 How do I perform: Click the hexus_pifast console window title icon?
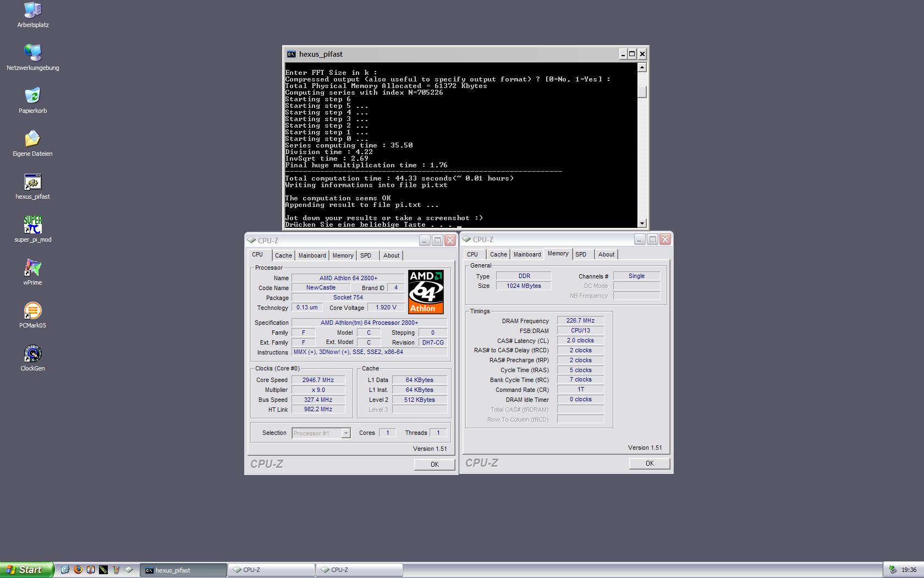(x=291, y=54)
